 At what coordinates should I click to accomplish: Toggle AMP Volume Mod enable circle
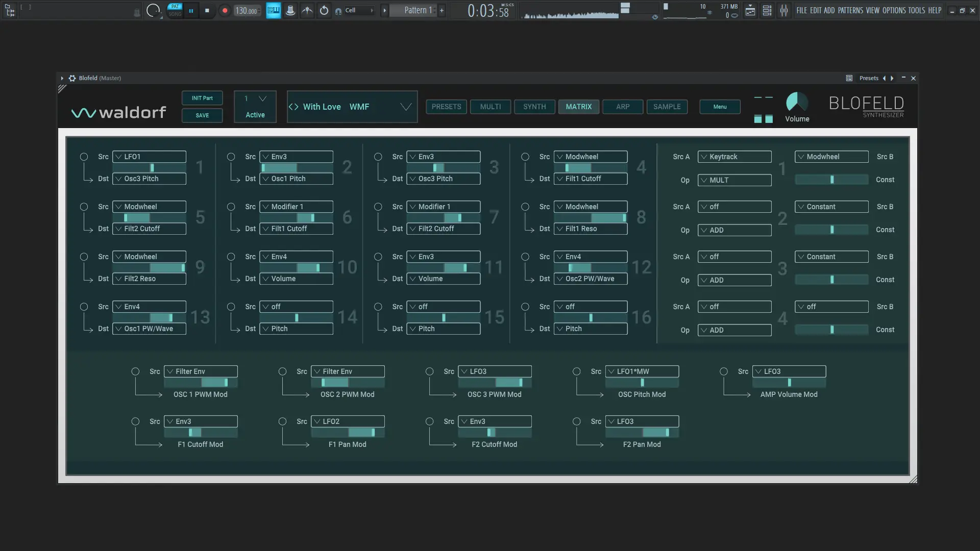(723, 371)
